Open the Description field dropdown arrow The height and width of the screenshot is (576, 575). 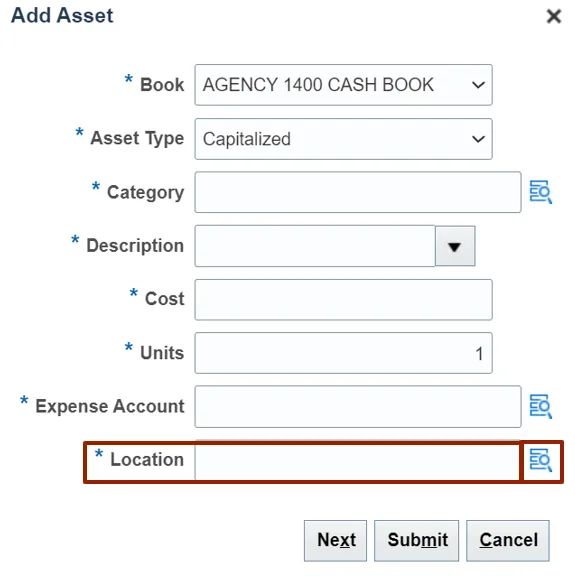click(x=455, y=246)
